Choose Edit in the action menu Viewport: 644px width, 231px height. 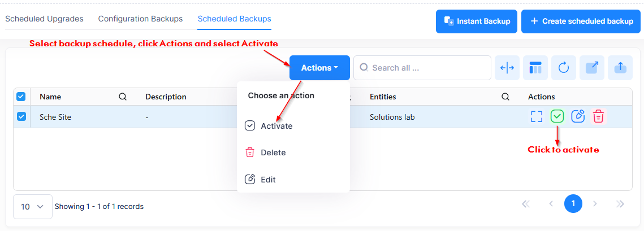268,180
